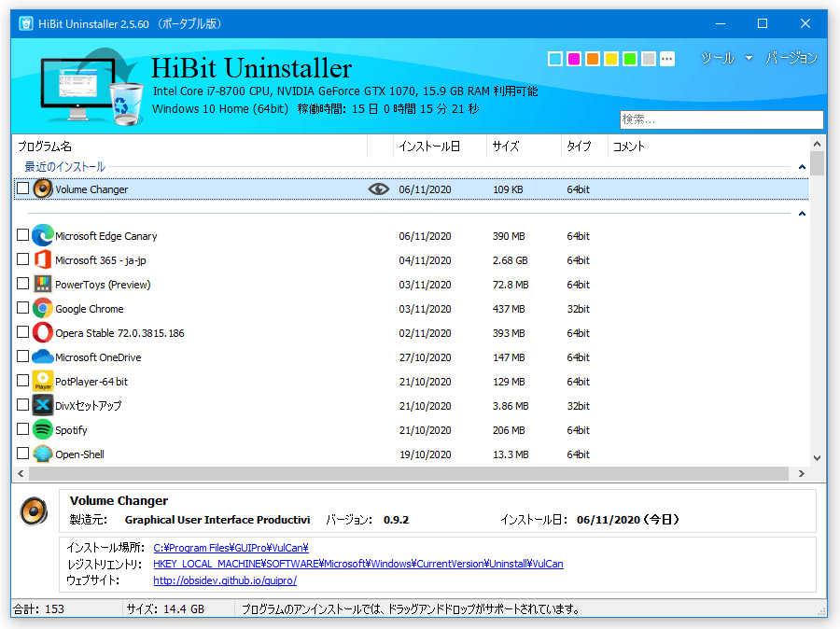Choose the green color theme swatch
The height and width of the screenshot is (629, 840).
[630, 59]
